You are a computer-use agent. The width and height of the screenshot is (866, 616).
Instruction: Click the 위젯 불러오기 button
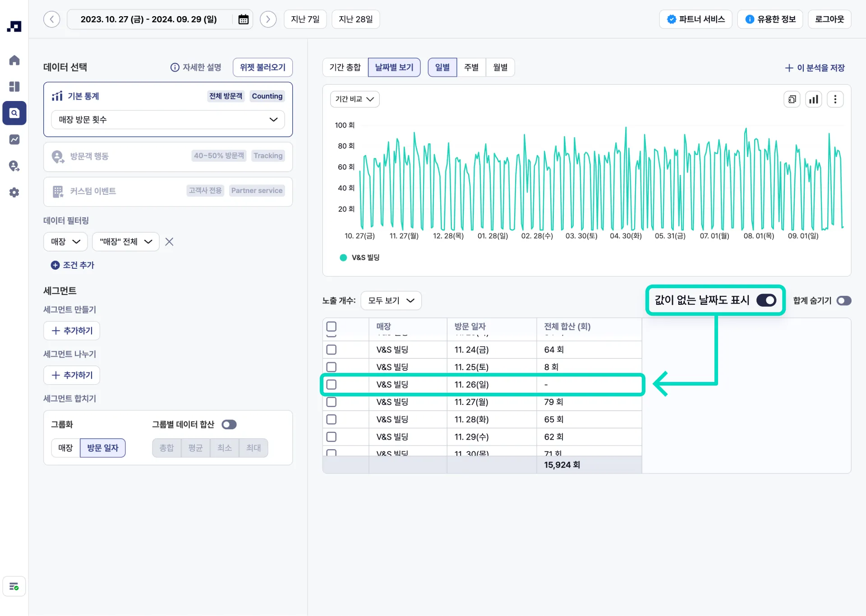coord(263,67)
